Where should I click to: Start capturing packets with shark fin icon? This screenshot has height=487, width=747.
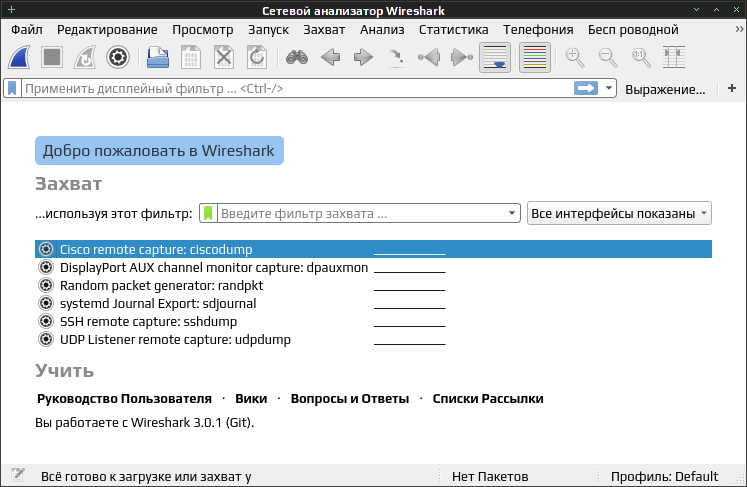(x=19, y=58)
